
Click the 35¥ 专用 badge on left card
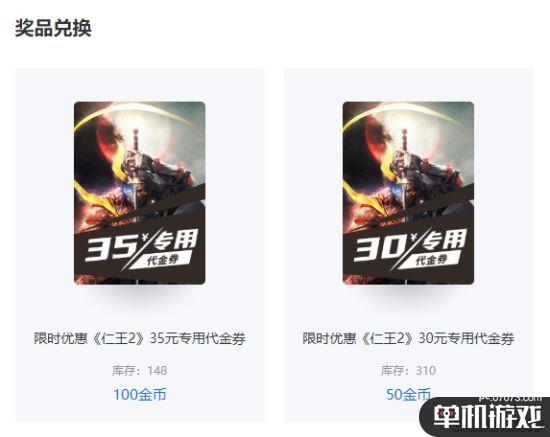coord(142,246)
